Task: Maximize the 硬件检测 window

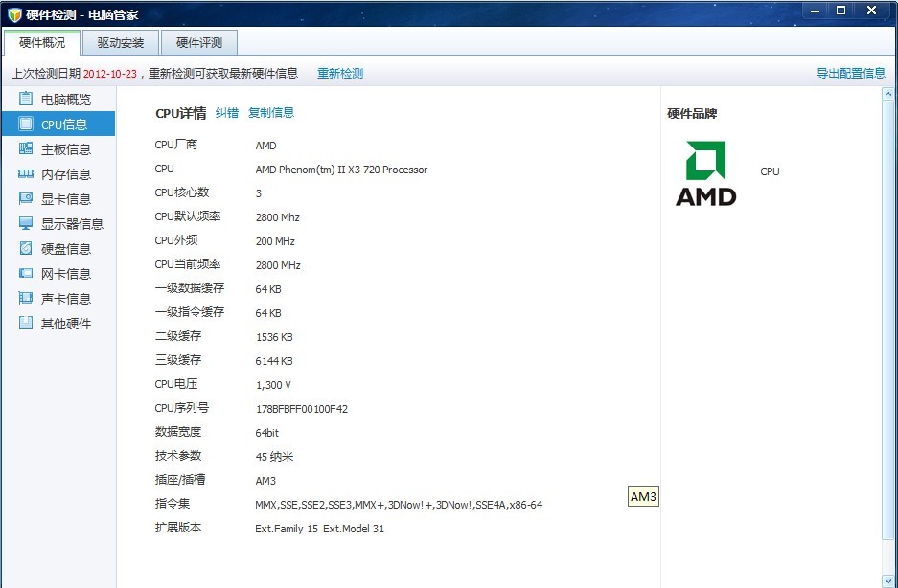Action: tap(840, 11)
